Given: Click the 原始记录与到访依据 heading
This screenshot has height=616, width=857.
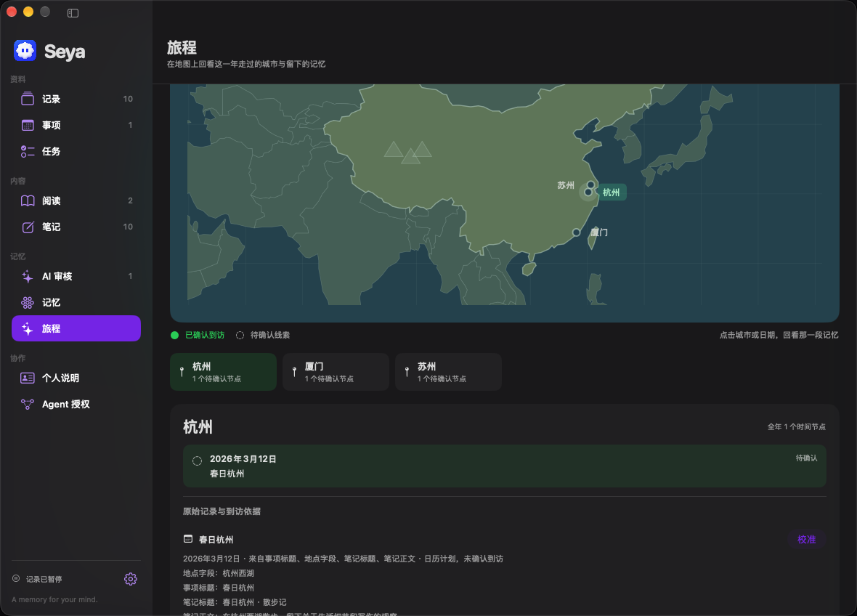Looking at the screenshot, I should [x=222, y=511].
